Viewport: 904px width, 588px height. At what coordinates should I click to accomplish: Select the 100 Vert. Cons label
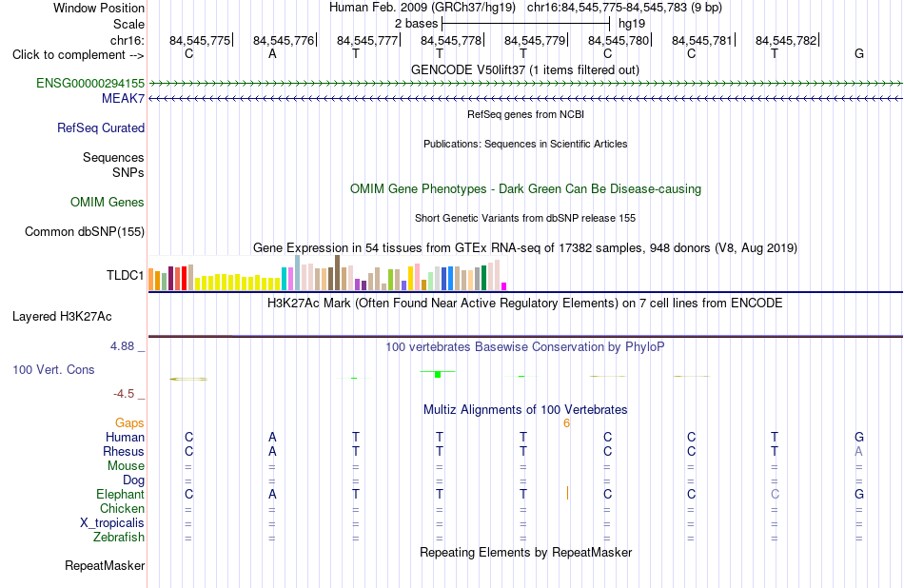point(53,370)
